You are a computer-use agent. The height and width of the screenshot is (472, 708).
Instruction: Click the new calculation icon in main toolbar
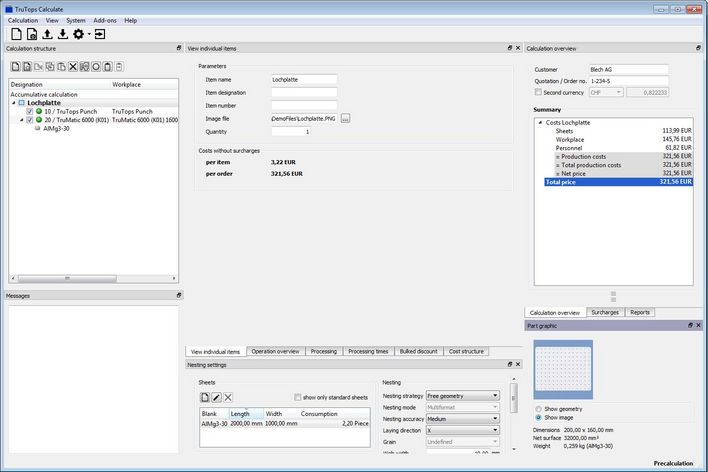(15, 34)
